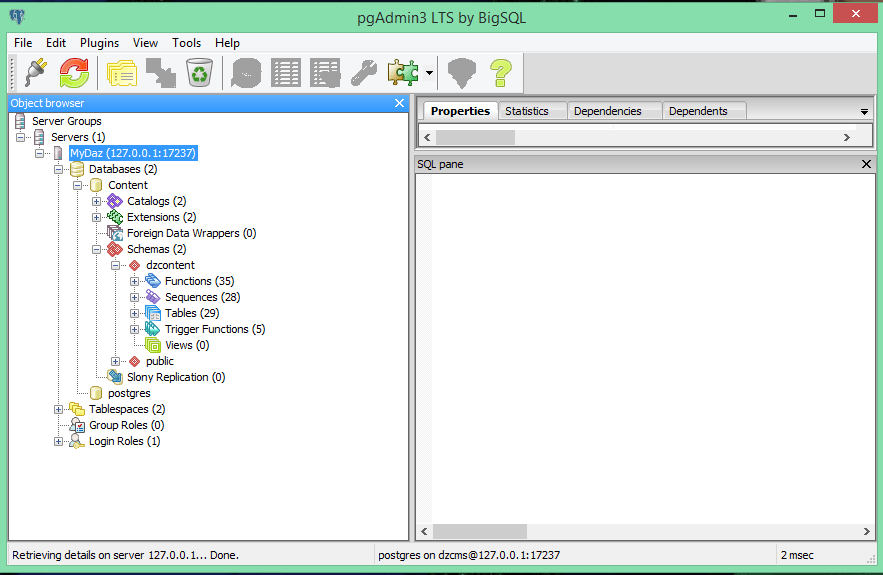Select the Server Groups root item

[x=66, y=121]
